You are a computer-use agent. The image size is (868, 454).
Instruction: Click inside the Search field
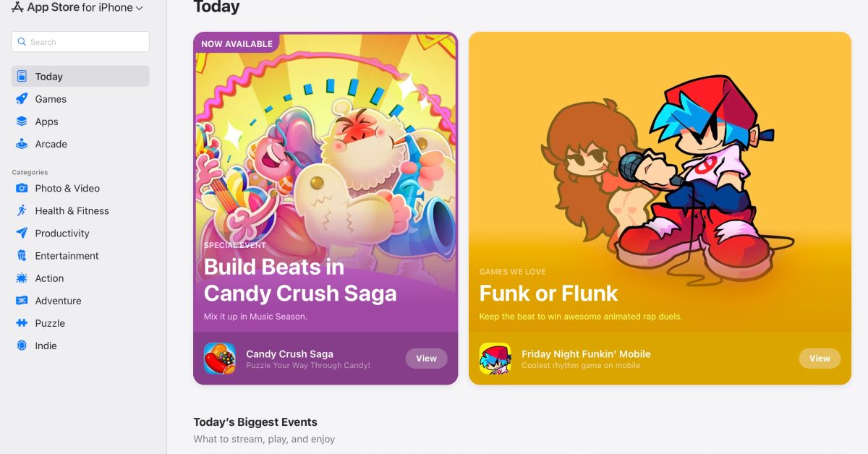pos(80,41)
